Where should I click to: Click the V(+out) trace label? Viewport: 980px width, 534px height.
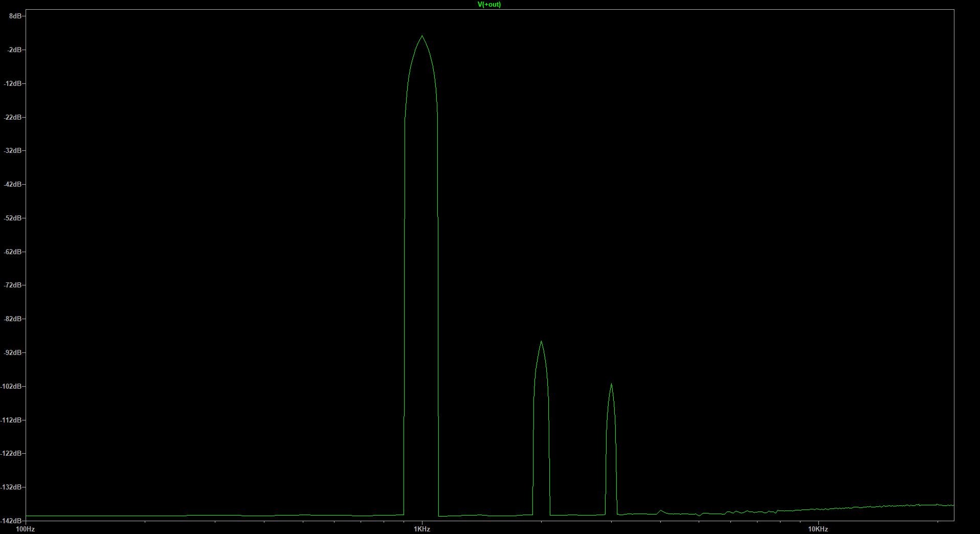tap(489, 5)
